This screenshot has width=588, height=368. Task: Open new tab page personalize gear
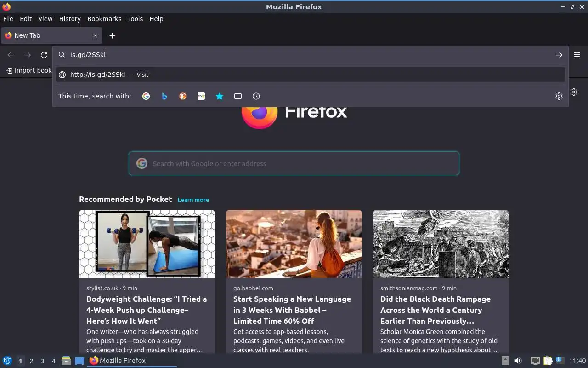tap(574, 92)
